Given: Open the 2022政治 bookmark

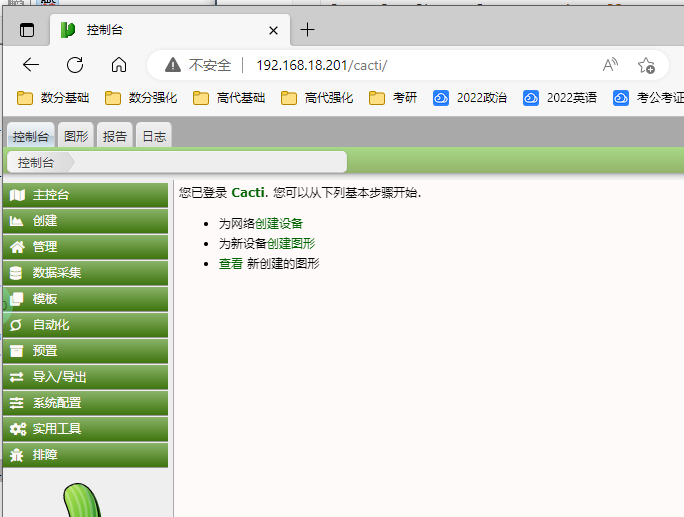Looking at the screenshot, I should coord(470,98).
